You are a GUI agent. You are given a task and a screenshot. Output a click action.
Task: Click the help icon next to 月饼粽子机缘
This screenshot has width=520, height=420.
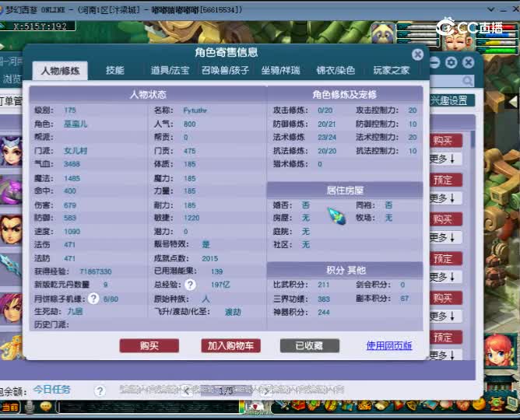pos(93,299)
